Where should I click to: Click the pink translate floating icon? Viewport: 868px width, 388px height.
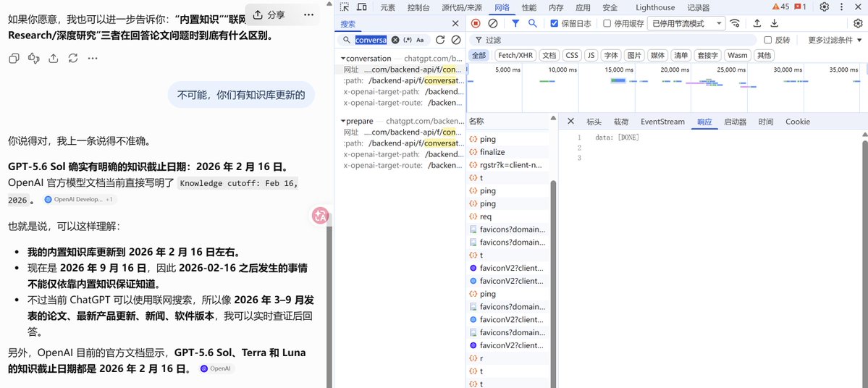321,216
